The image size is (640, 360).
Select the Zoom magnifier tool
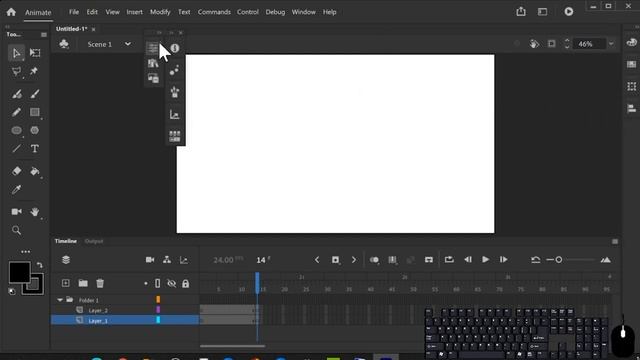[16, 230]
